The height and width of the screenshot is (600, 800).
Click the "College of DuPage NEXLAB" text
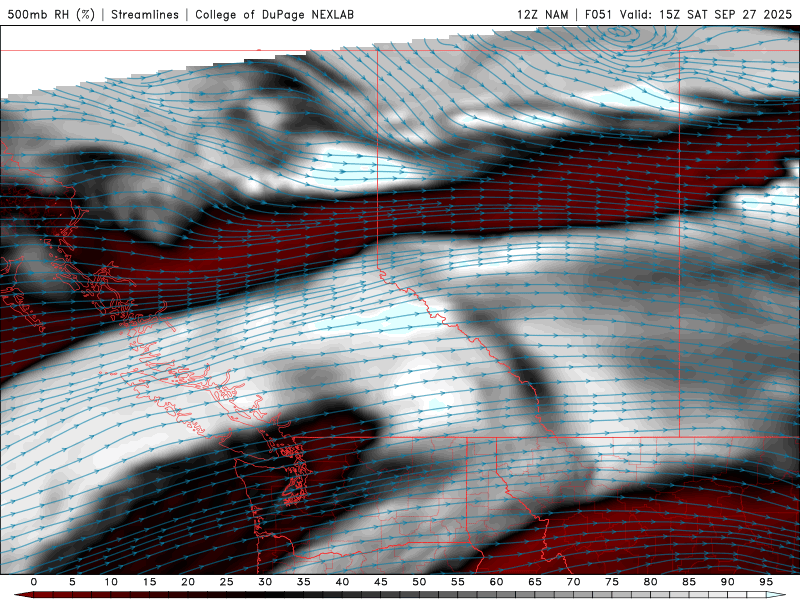(274, 14)
